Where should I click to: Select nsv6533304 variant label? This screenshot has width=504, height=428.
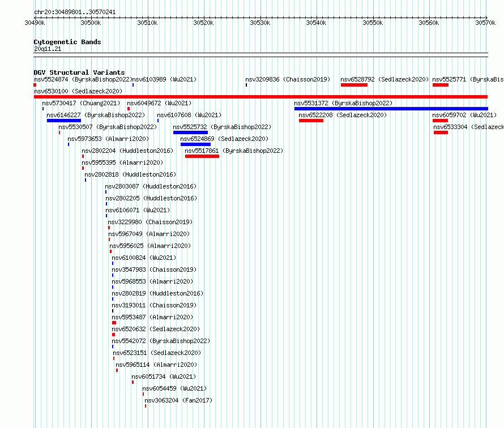pyautogui.click(x=469, y=127)
